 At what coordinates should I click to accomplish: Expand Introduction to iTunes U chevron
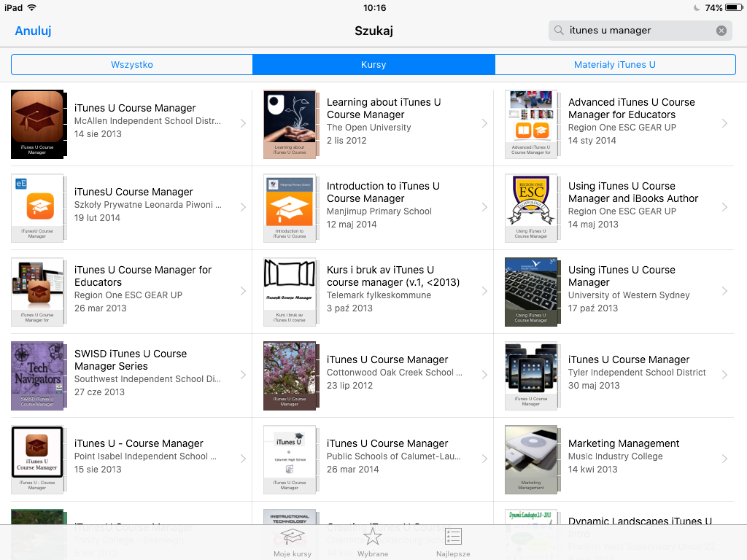pos(484,207)
